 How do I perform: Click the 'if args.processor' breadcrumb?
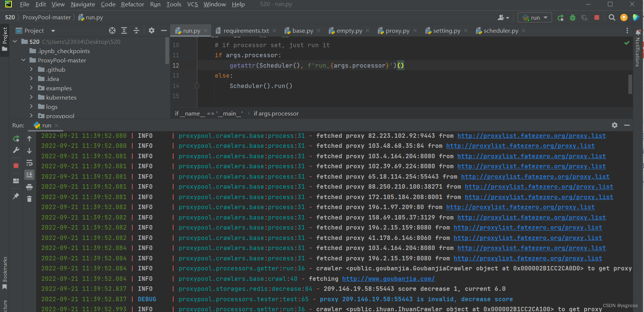pos(276,113)
